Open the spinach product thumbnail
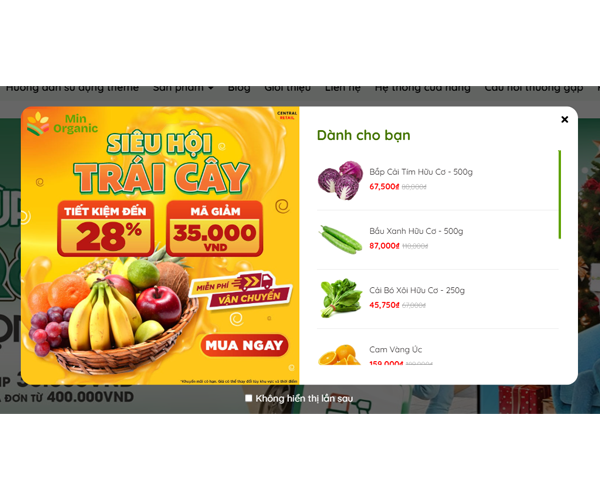This screenshot has height=500, width=600. pos(341,298)
